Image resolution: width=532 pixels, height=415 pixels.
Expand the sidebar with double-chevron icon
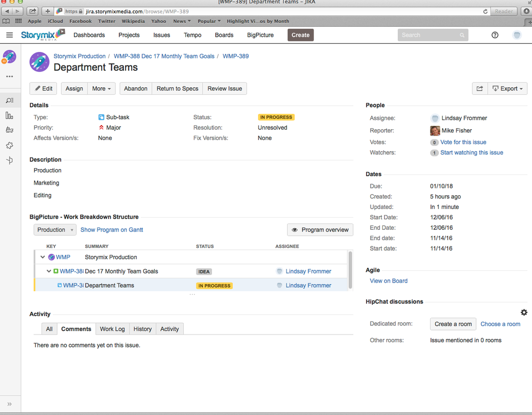[10, 404]
